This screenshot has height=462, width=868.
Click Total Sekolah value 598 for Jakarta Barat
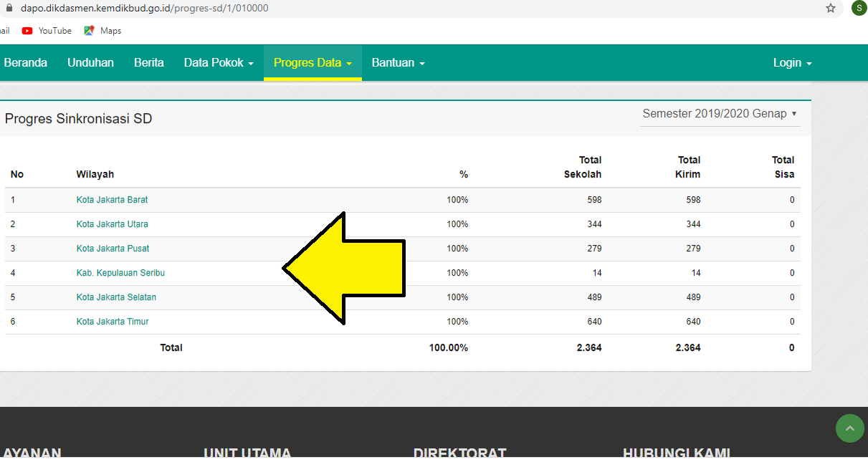click(x=593, y=200)
